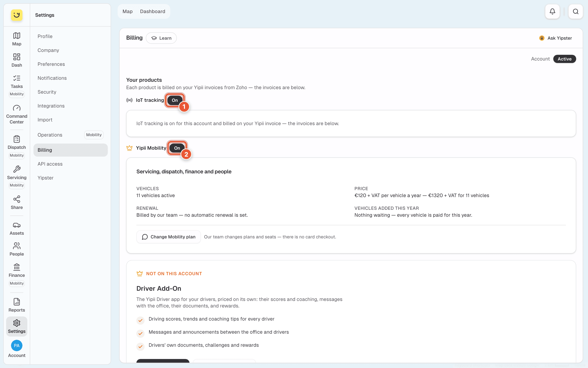Image resolution: width=588 pixels, height=368 pixels.
Task: Select Billing in settings menu
Action: [70, 150]
